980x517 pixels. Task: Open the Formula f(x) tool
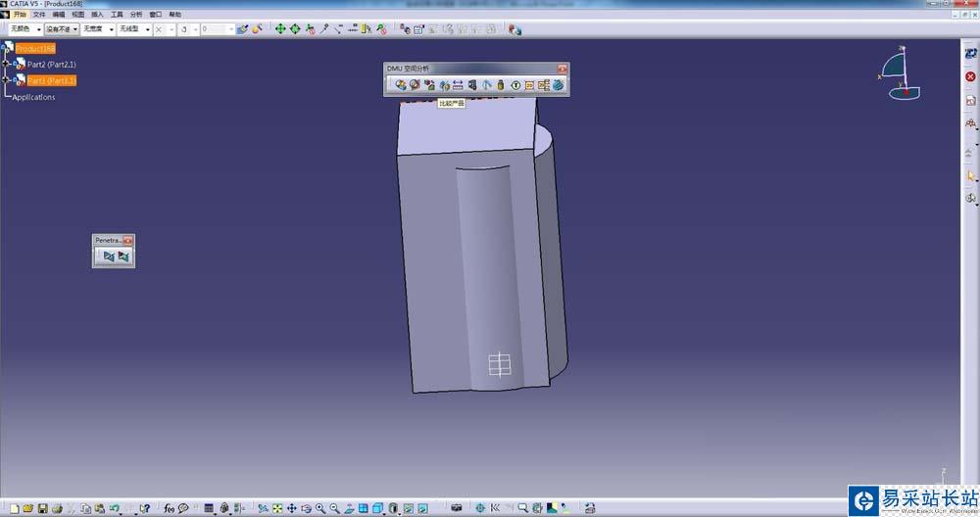169,509
